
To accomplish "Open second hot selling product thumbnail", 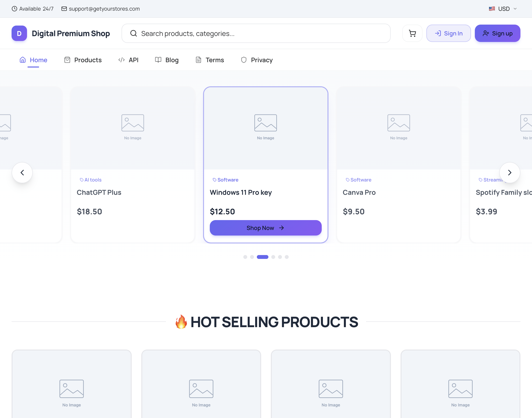I will (x=201, y=384).
